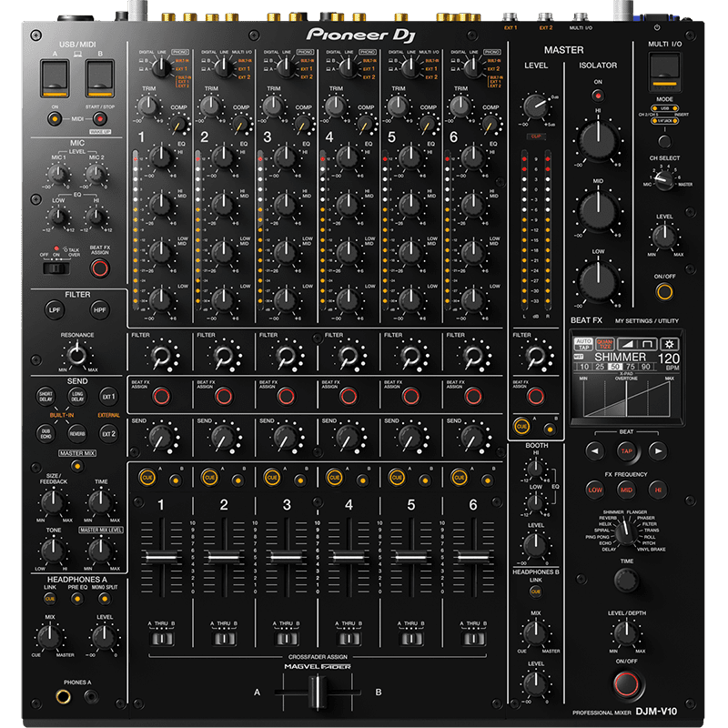Tap the QUANTIZE icon on Beat FX display

point(605,344)
